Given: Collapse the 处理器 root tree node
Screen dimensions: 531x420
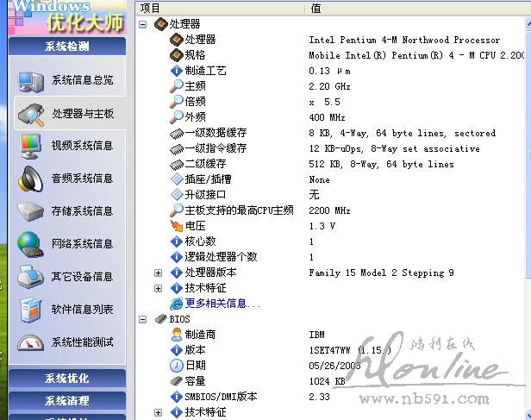Looking at the screenshot, I should [143, 24].
